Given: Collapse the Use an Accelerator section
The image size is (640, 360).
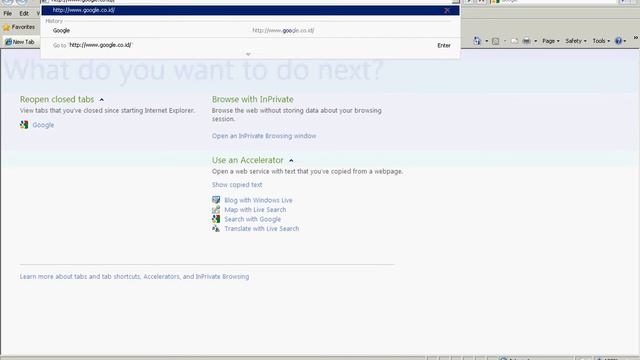Looking at the screenshot, I should coord(291,160).
